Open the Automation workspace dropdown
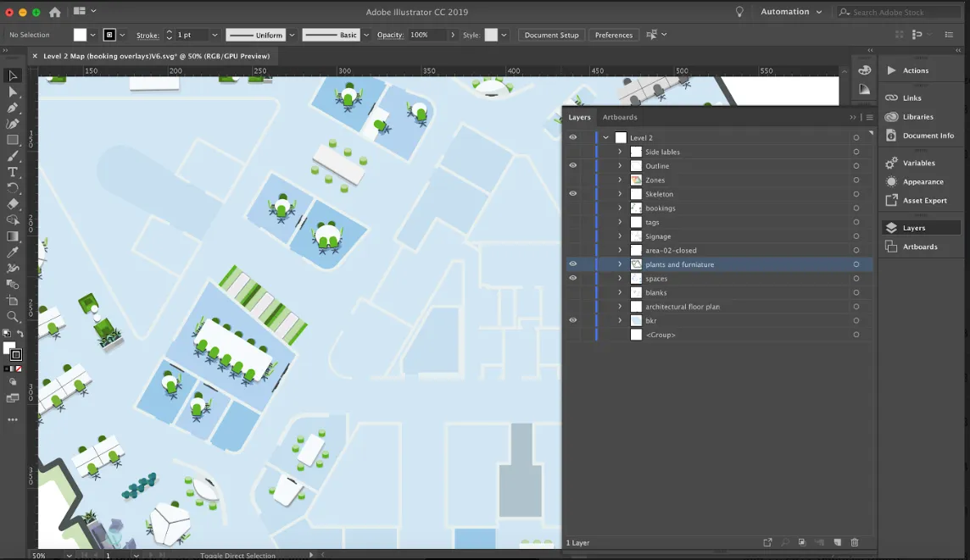This screenshot has width=970, height=560. [791, 12]
